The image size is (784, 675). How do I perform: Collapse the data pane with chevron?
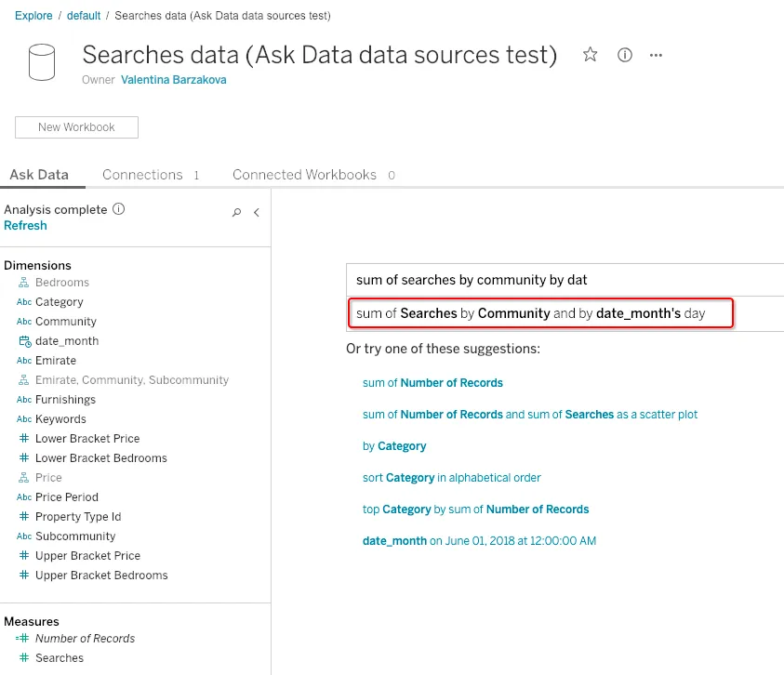(257, 213)
